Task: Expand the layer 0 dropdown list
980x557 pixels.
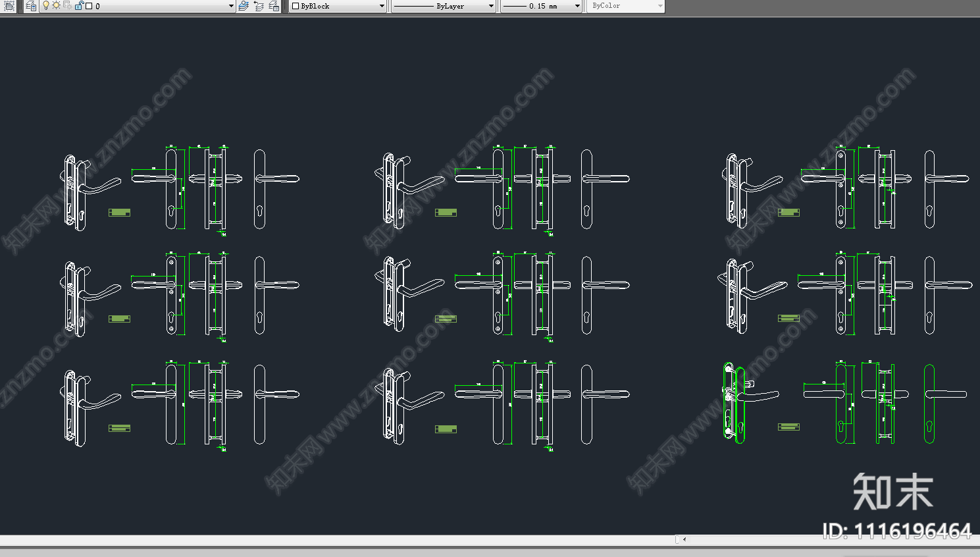Action: pos(231,6)
